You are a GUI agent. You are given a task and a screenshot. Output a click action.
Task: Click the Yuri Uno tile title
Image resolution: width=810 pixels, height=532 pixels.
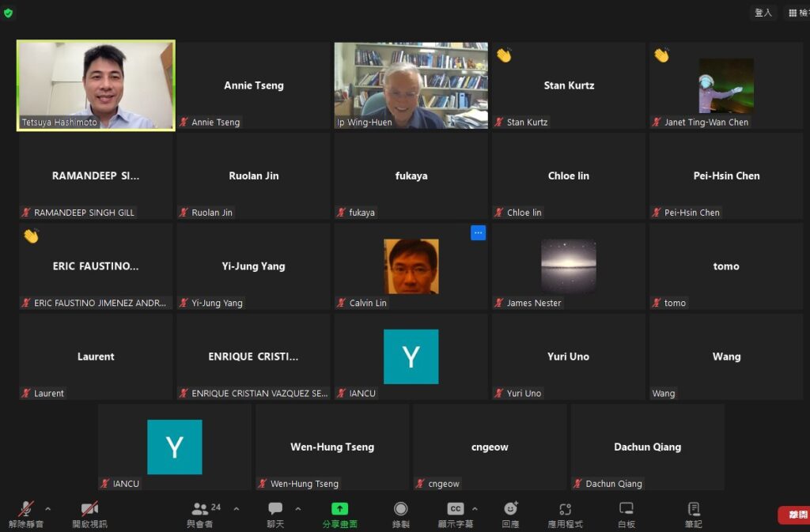tap(568, 357)
